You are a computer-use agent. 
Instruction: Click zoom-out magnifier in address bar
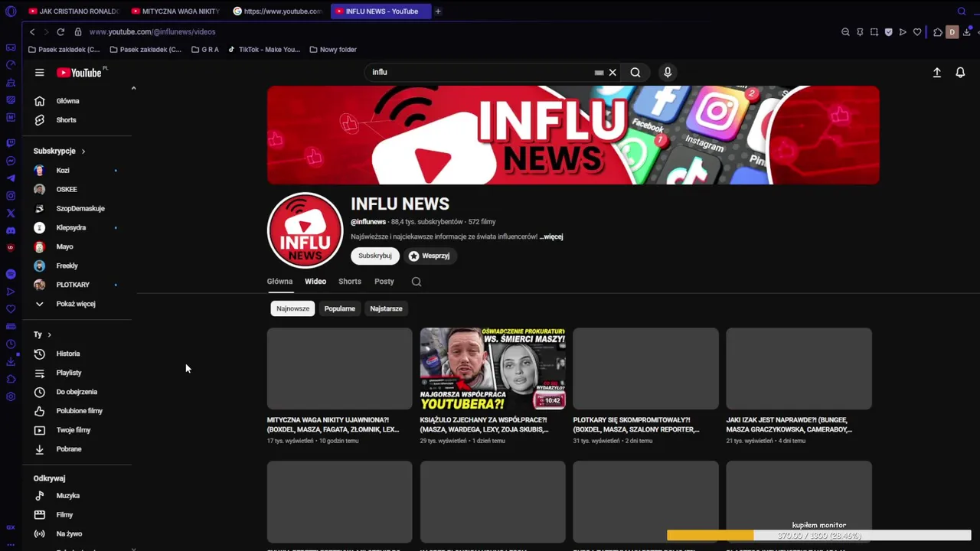[x=845, y=32]
